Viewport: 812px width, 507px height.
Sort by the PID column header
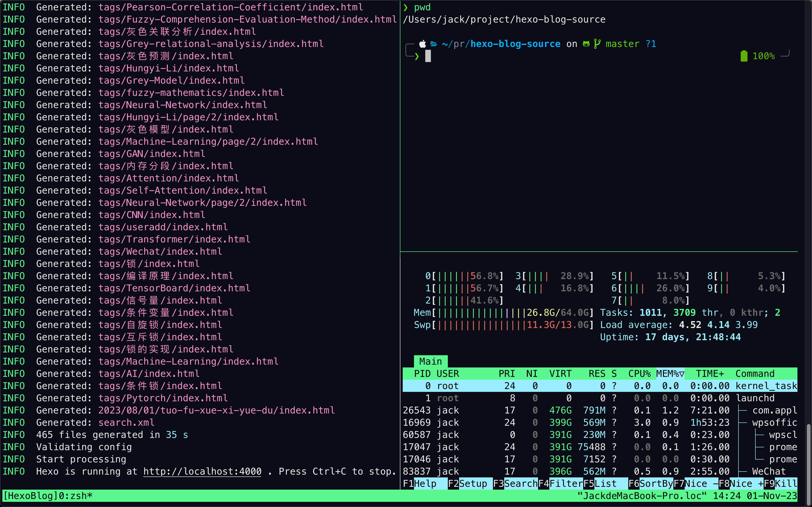coord(422,374)
